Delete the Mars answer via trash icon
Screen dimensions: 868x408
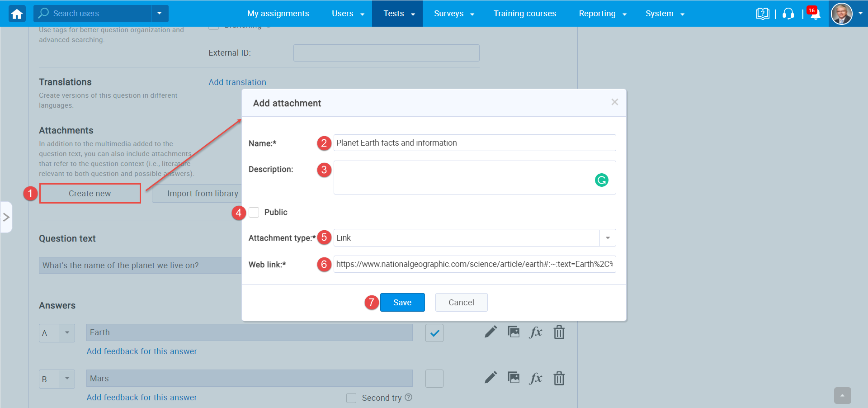(x=559, y=378)
